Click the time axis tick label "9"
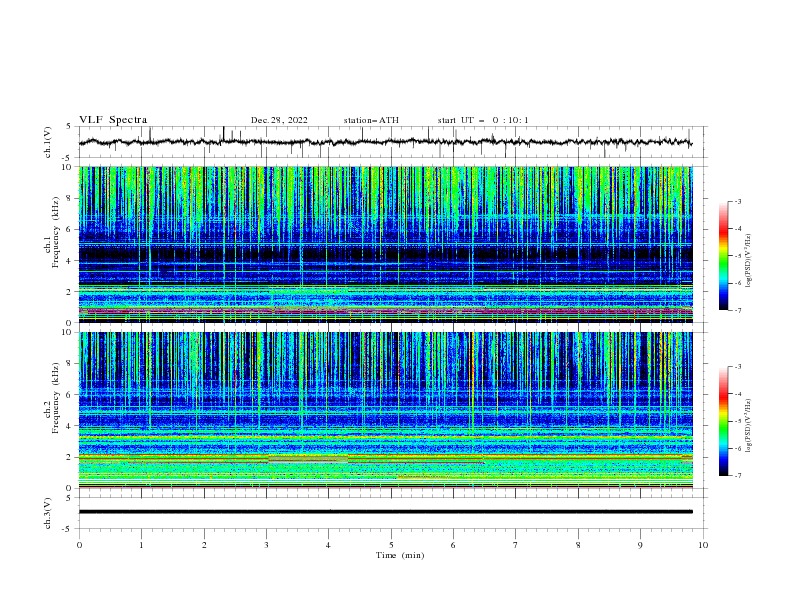Screen dimensions: 792x612 point(640,545)
